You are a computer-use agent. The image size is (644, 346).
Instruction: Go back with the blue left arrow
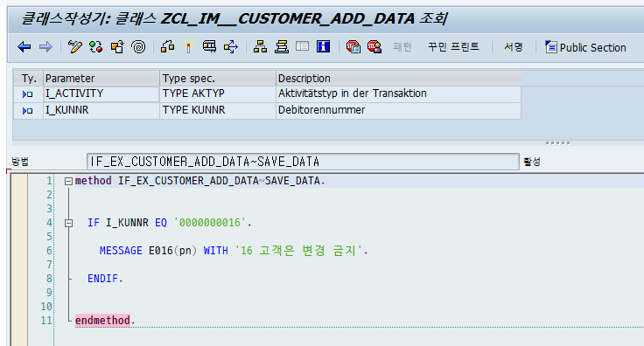point(24,47)
